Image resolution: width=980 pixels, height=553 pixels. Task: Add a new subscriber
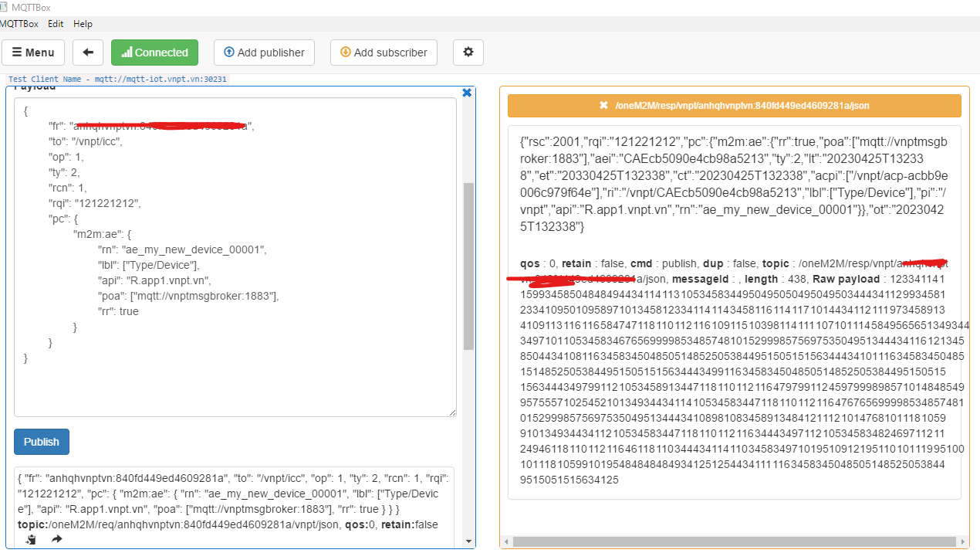[x=384, y=53]
